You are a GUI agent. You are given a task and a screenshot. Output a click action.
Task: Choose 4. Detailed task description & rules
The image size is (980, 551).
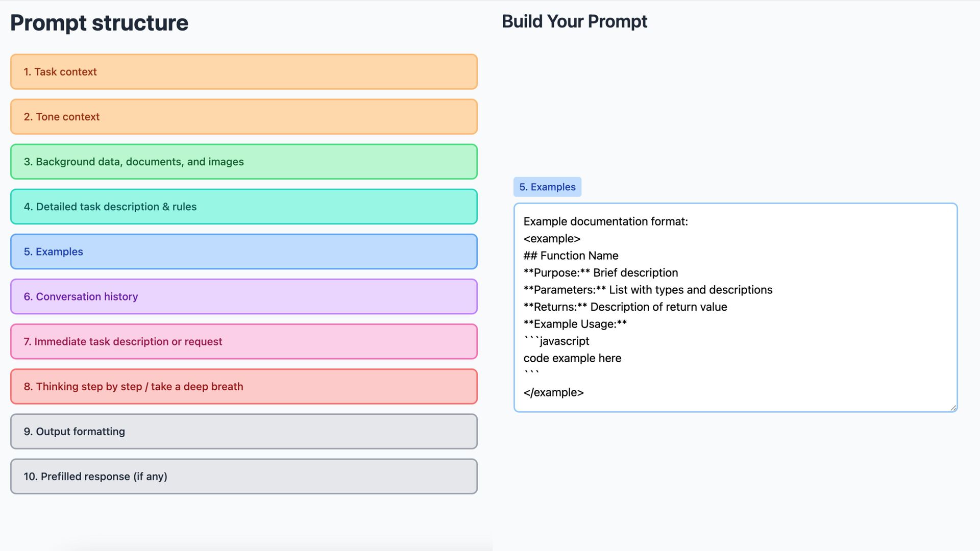pyautogui.click(x=244, y=207)
